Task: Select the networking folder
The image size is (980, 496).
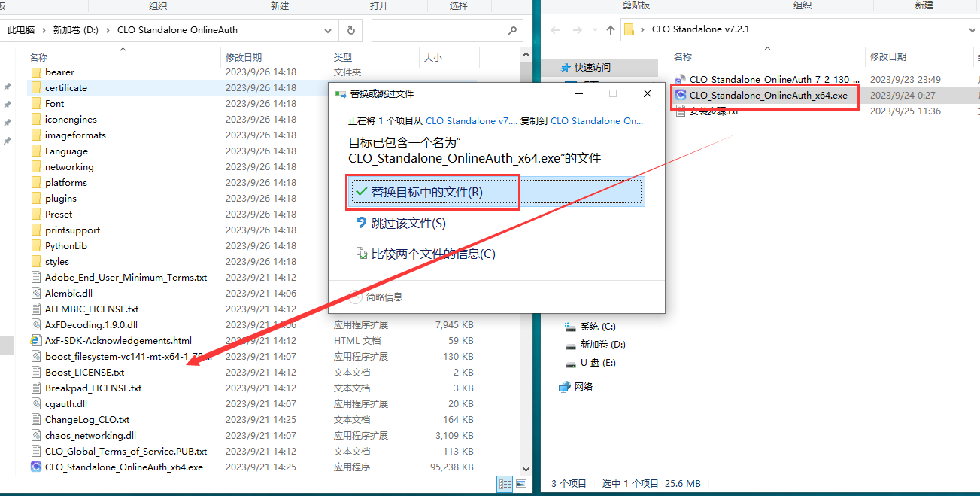Action: [x=69, y=167]
